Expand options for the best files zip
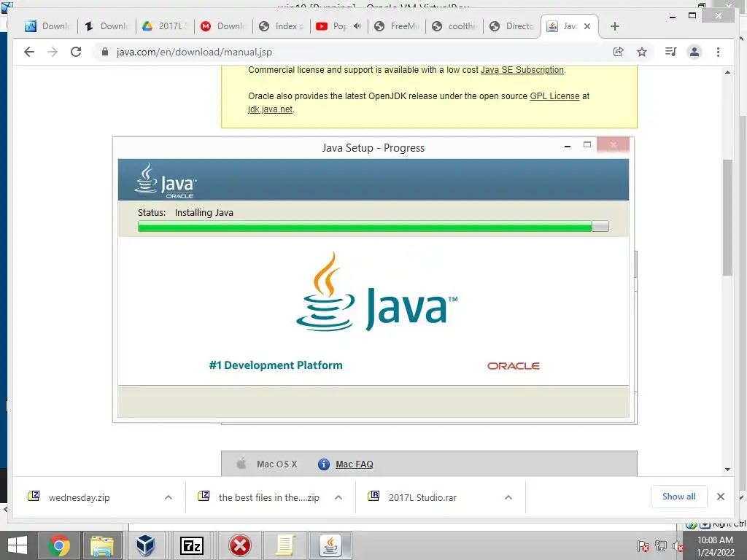 338,497
